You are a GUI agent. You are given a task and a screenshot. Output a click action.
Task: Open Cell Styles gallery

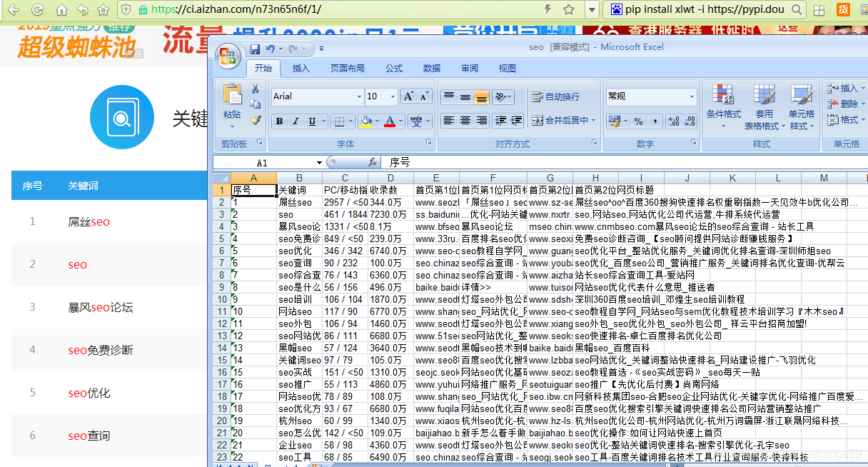801,108
